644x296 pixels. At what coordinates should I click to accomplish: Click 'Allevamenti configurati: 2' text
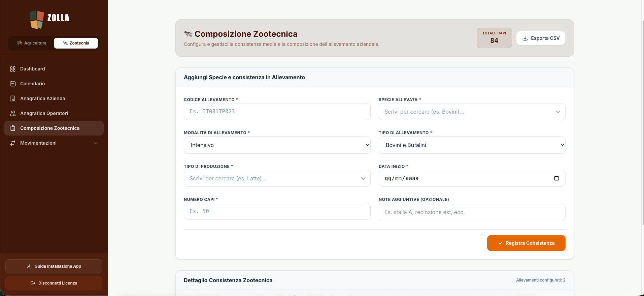pyautogui.click(x=541, y=280)
